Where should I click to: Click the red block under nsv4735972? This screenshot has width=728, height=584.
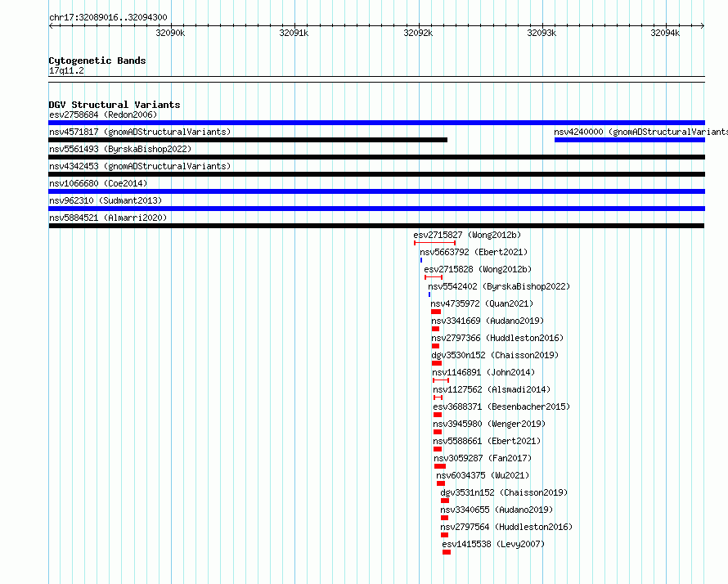(436, 312)
